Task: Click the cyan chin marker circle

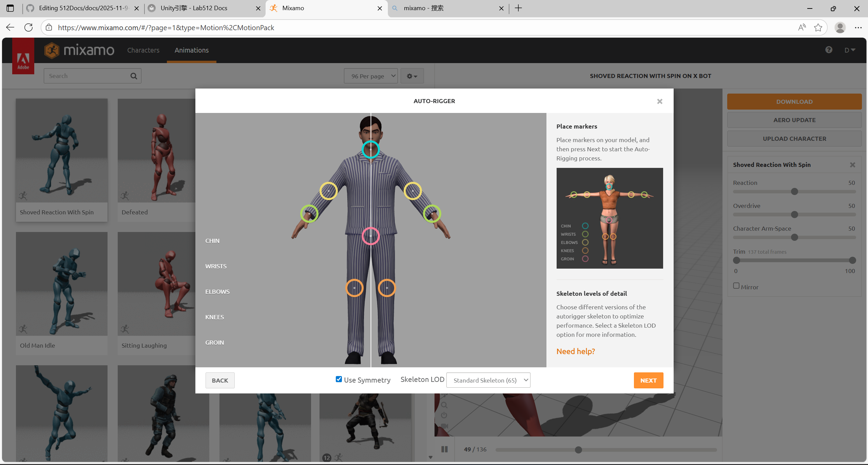Action: click(370, 149)
